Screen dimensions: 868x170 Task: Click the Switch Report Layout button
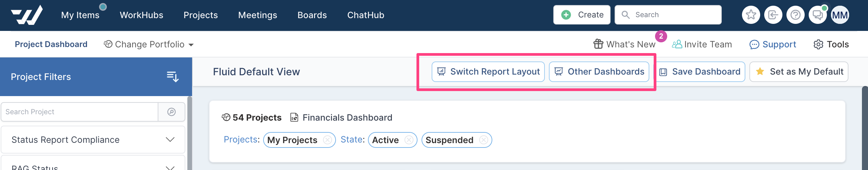488,72
